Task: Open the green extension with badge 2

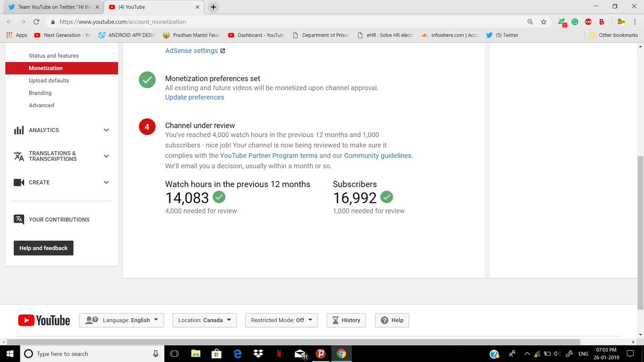Action: 562,23
